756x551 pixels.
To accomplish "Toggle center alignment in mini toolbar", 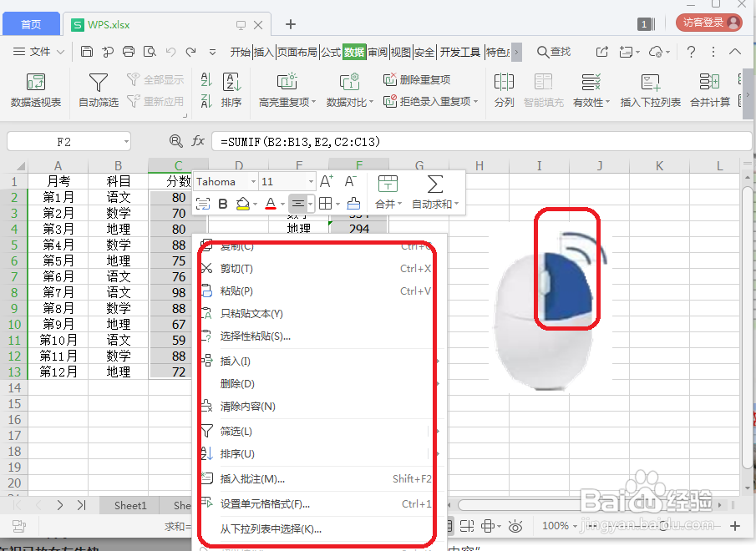I will pos(298,205).
